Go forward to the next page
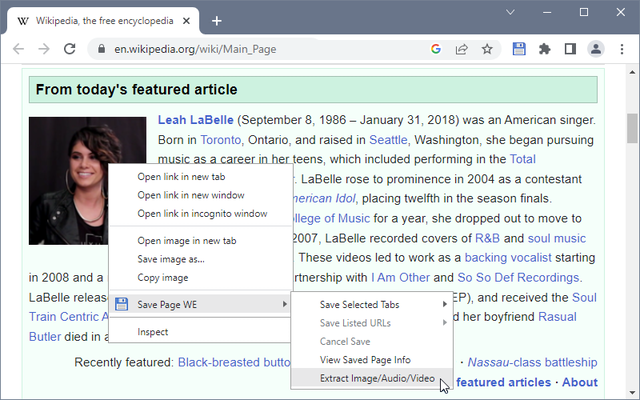 [44, 49]
